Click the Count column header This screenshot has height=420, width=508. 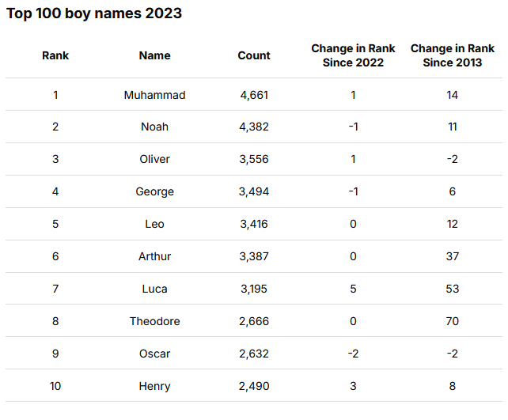254,55
